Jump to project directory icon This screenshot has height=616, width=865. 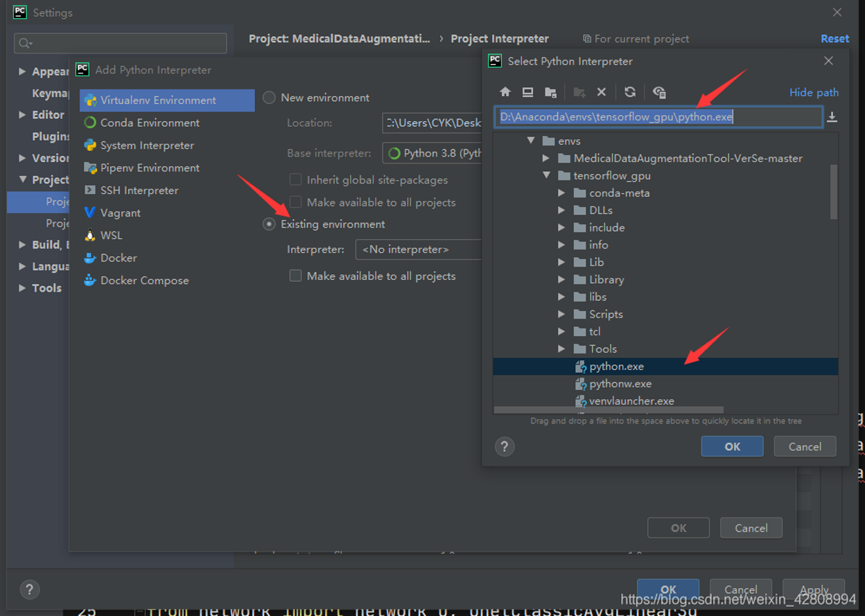pos(550,92)
